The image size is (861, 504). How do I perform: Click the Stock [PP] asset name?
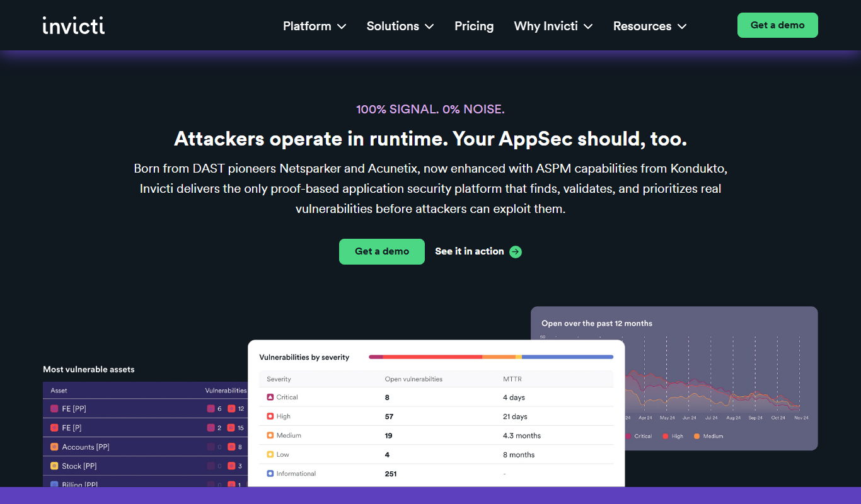(79, 466)
